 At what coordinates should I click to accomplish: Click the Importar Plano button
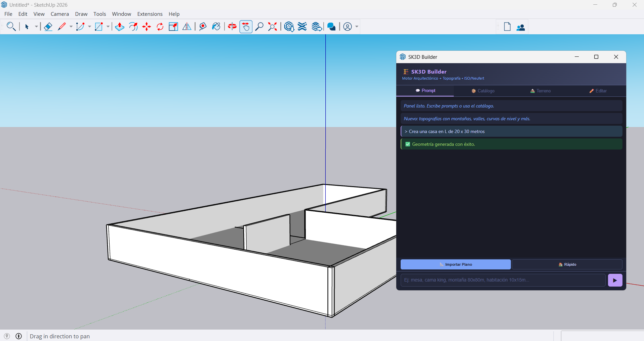(x=455, y=264)
